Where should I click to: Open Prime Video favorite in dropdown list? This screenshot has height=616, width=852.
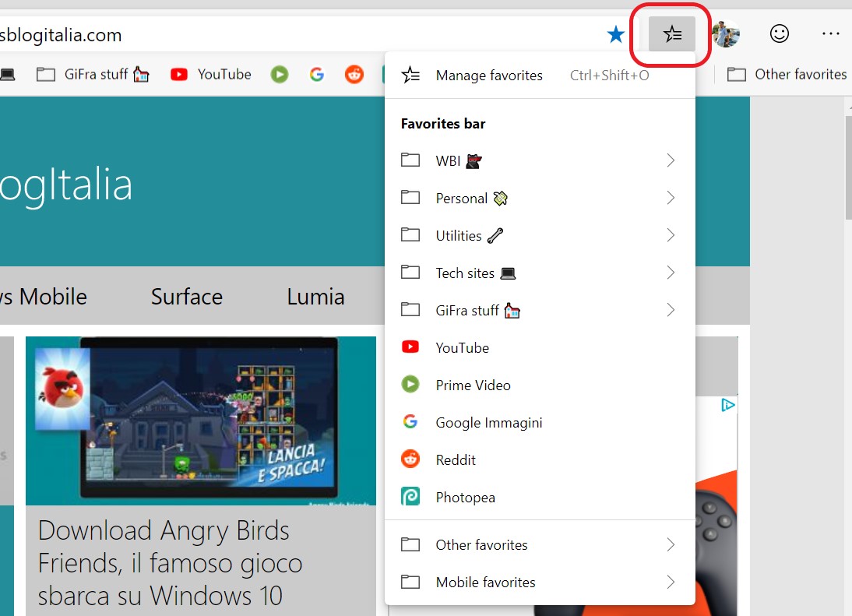540,385
